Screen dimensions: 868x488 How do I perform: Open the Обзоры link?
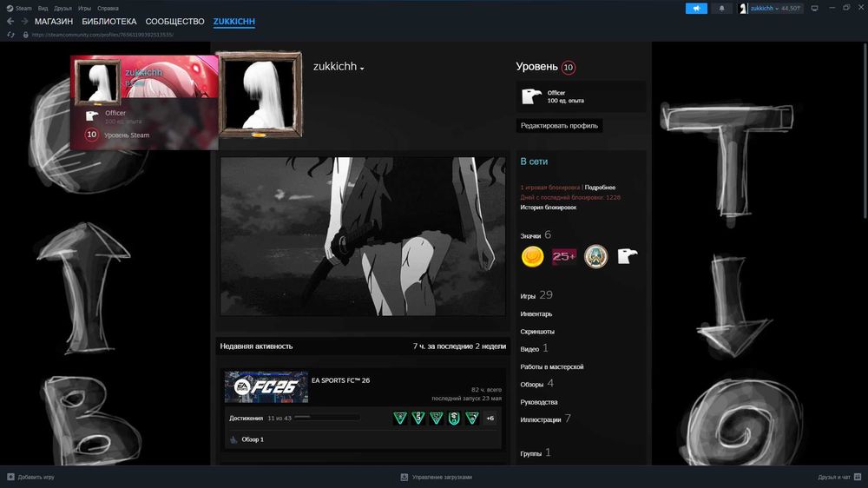click(536, 384)
